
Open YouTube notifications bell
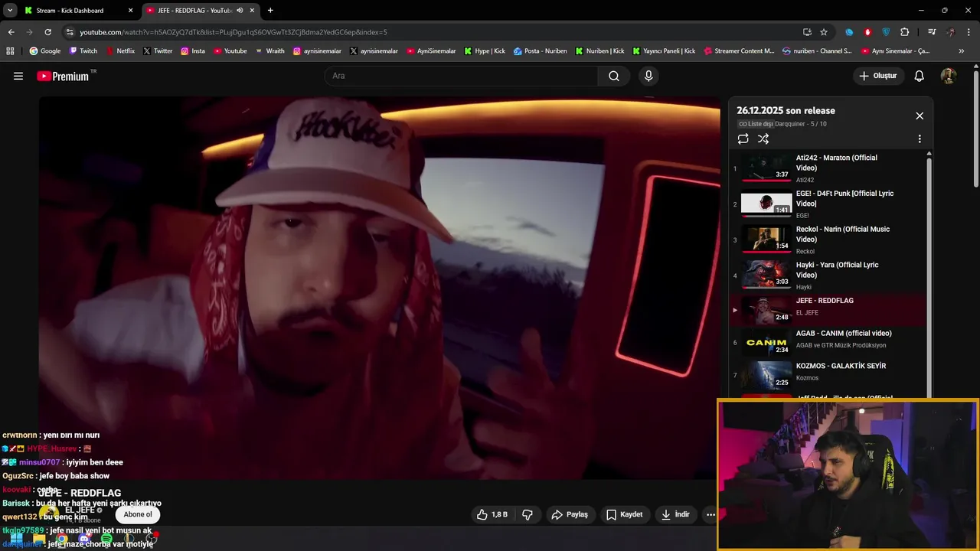pyautogui.click(x=920, y=76)
